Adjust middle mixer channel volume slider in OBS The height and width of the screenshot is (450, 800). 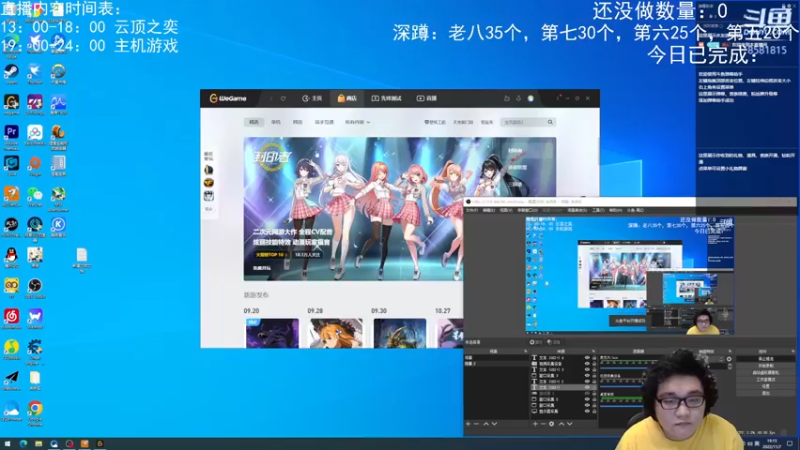tap(621, 387)
